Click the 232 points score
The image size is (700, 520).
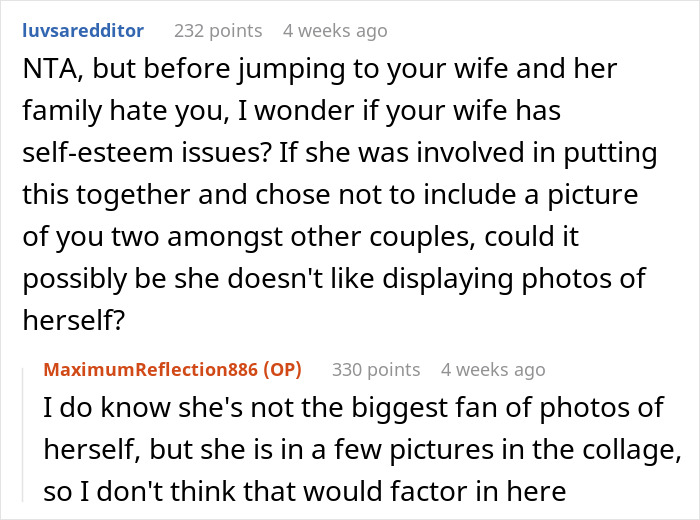218,31
